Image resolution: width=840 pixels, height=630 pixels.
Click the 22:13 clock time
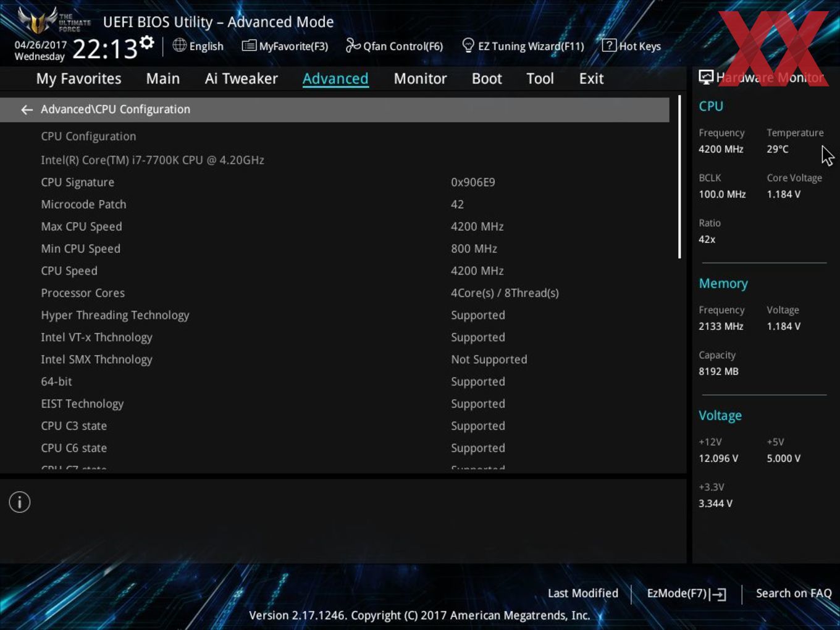tap(105, 49)
